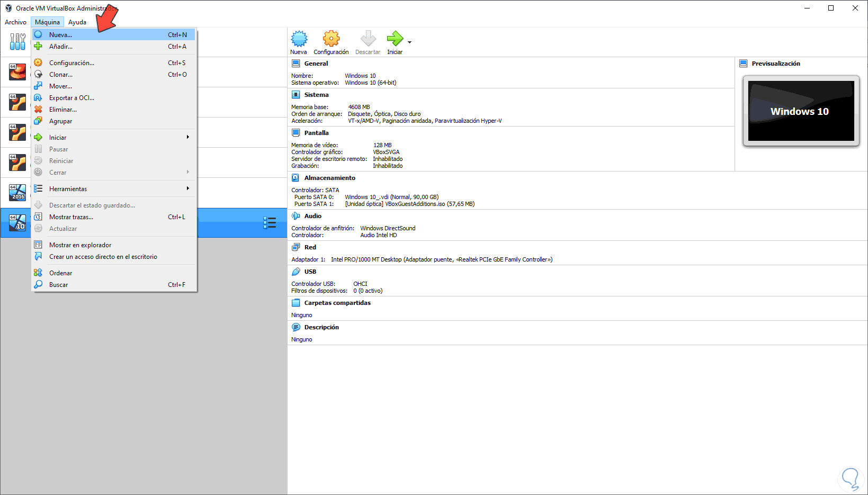Select Buscar in the Máquina menu
Screen dimensions: 868x495
[x=113, y=285]
